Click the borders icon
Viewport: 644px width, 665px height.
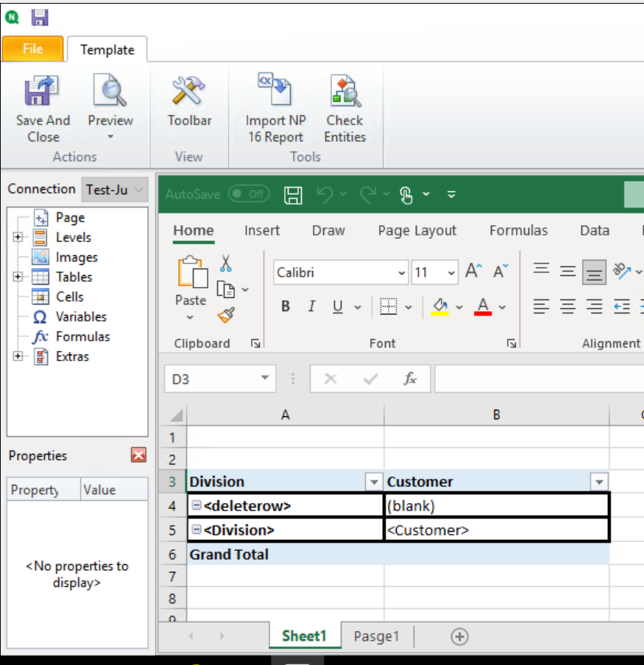pos(388,306)
